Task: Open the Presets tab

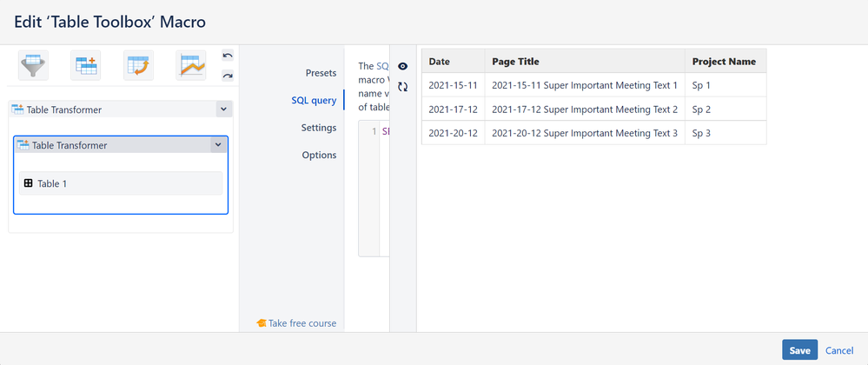Action: pyautogui.click(x=321, y=72)
